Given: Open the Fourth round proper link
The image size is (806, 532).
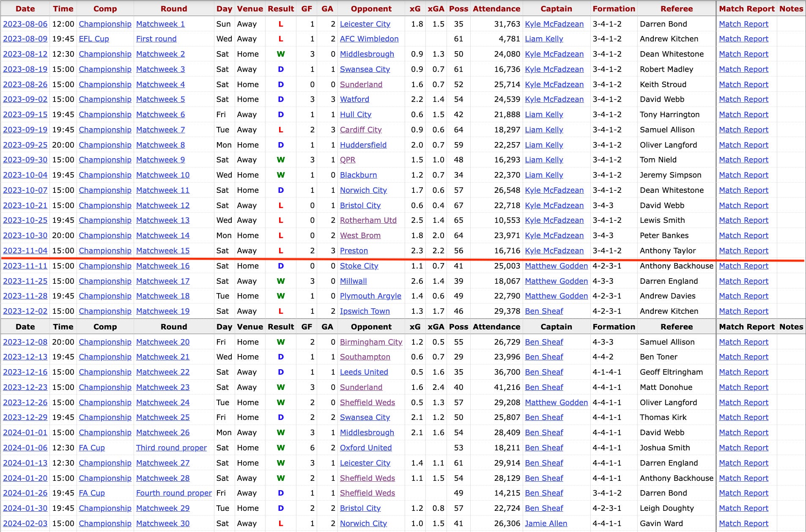Looking at the screenshot, I should click(x=174, y=493).
